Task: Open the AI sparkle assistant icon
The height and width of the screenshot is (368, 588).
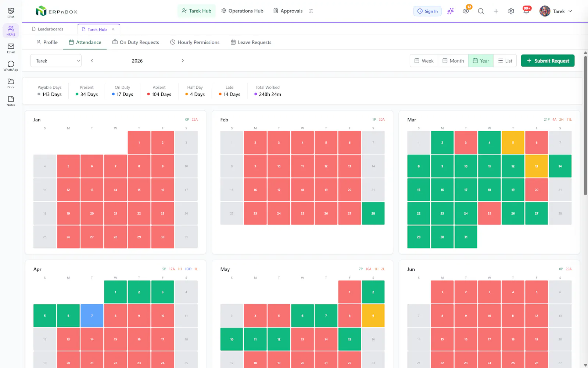Action: coord(451,11)
